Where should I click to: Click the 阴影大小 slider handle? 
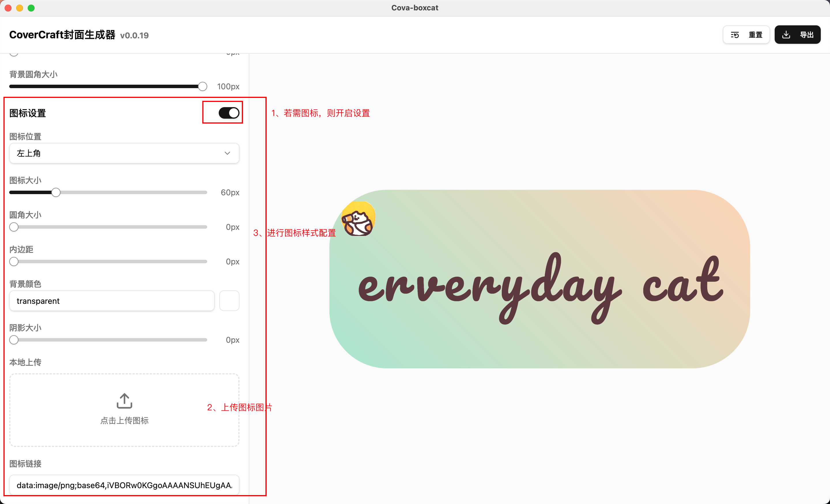pos(14,340)
